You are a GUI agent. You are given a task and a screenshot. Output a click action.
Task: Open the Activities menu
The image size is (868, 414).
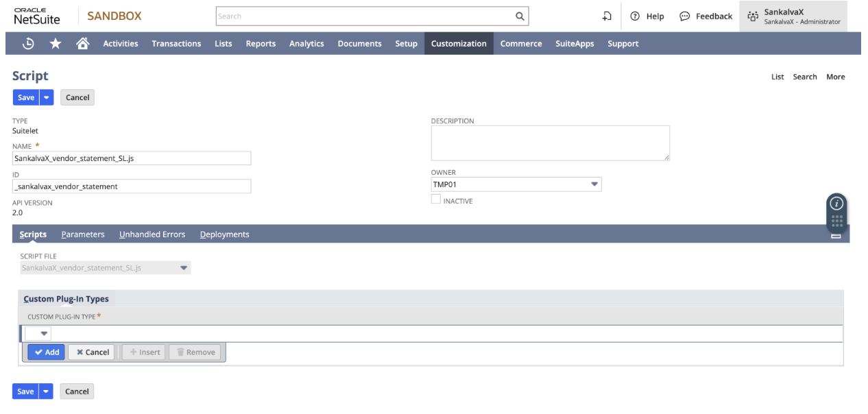tap(121, 44)
